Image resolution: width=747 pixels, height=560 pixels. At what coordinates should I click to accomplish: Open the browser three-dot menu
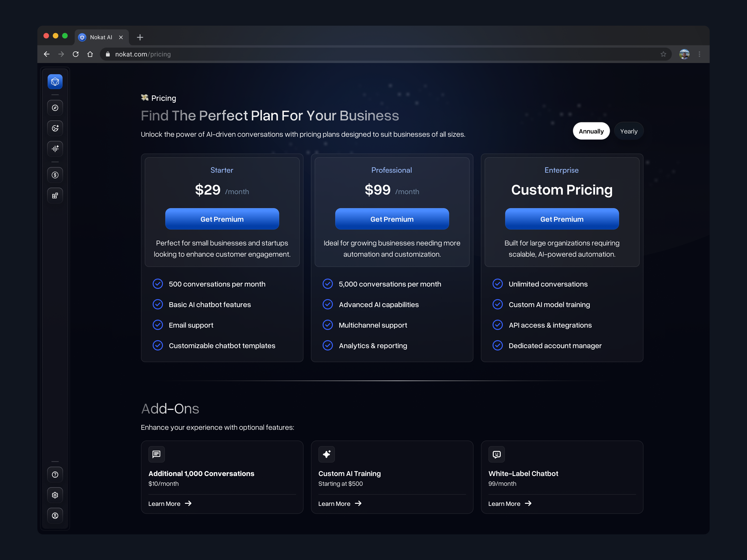pos(699,54)
